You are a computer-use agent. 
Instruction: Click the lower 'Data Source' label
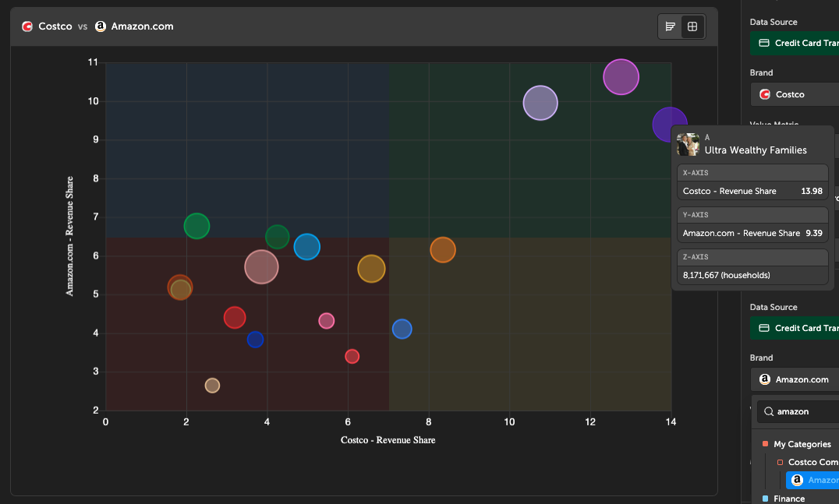click(774, 307)
